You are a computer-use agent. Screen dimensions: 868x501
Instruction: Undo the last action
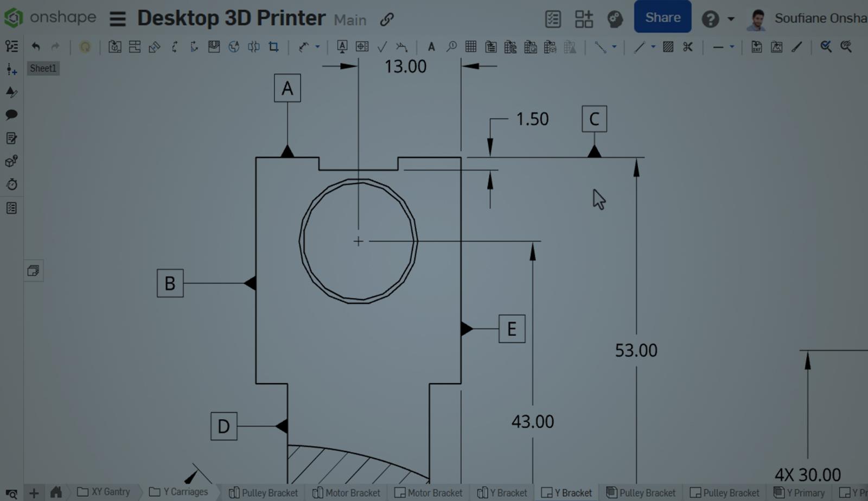point(36,47)
